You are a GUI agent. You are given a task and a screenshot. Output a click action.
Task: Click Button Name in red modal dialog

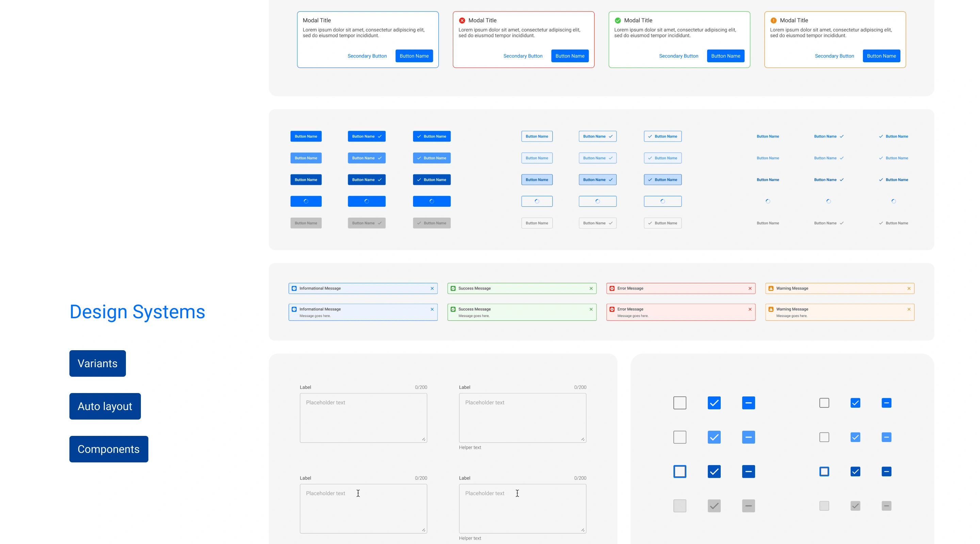(570, 56)
